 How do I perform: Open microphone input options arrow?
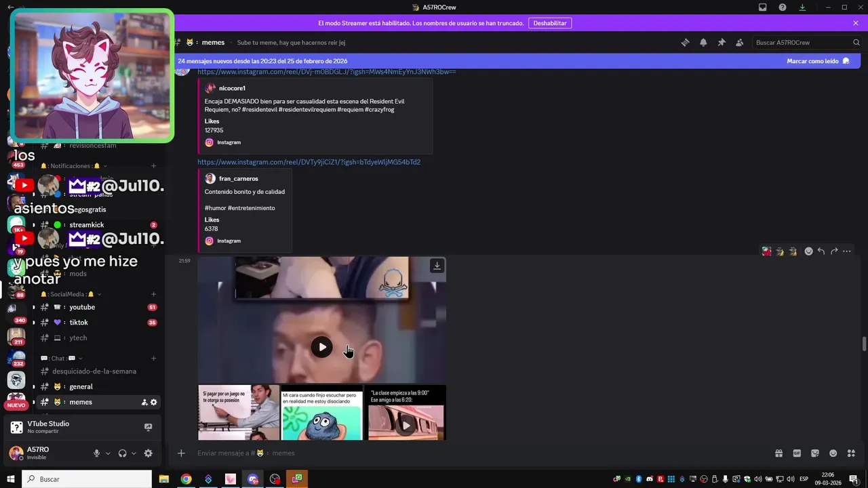tap(108, 453)
